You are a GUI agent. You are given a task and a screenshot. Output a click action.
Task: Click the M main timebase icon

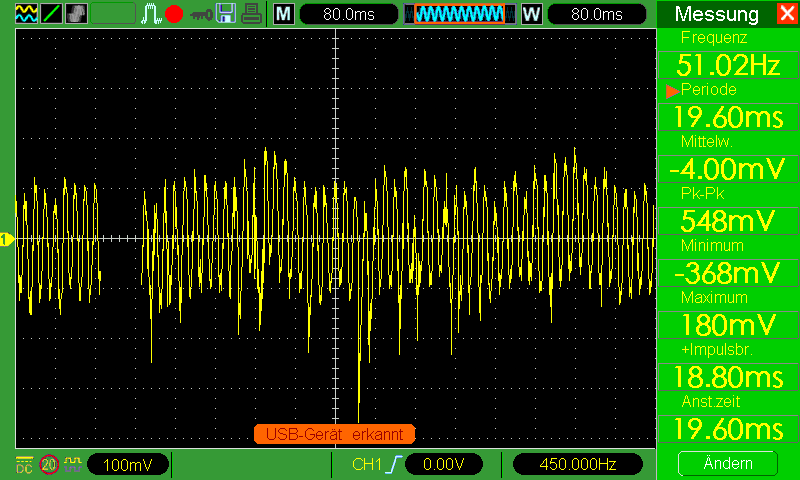coord(284,14)
